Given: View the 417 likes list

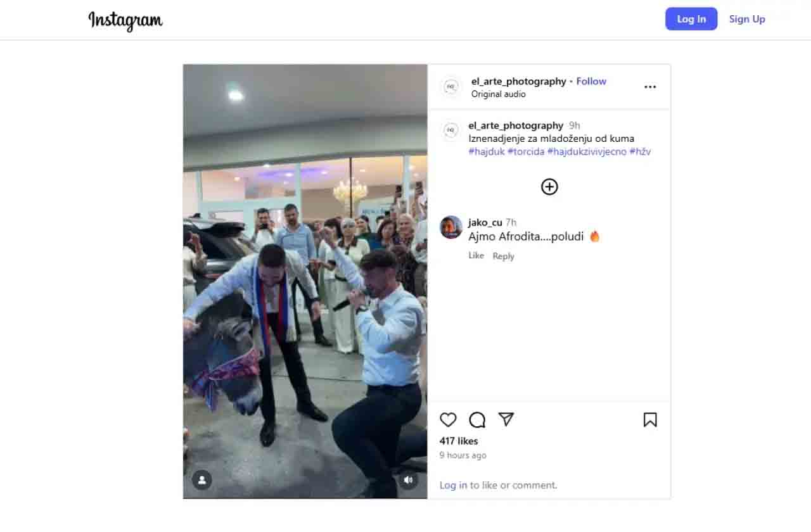Looking at the screenshot, I should tap(459, 441).
